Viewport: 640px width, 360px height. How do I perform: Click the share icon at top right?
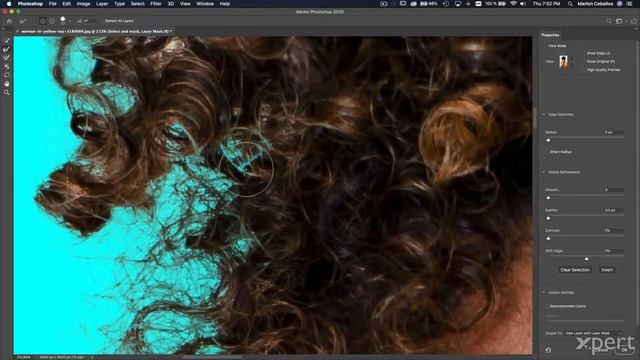634,21
